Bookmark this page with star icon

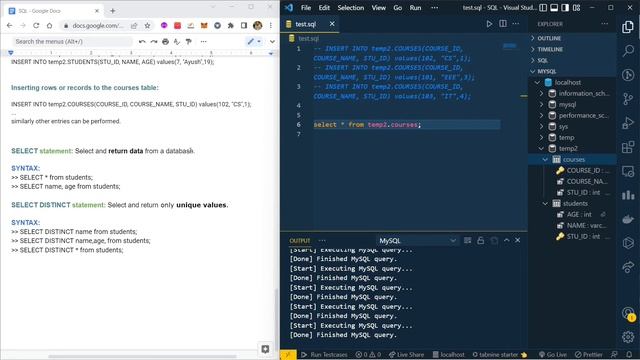(x=147, y=26)
